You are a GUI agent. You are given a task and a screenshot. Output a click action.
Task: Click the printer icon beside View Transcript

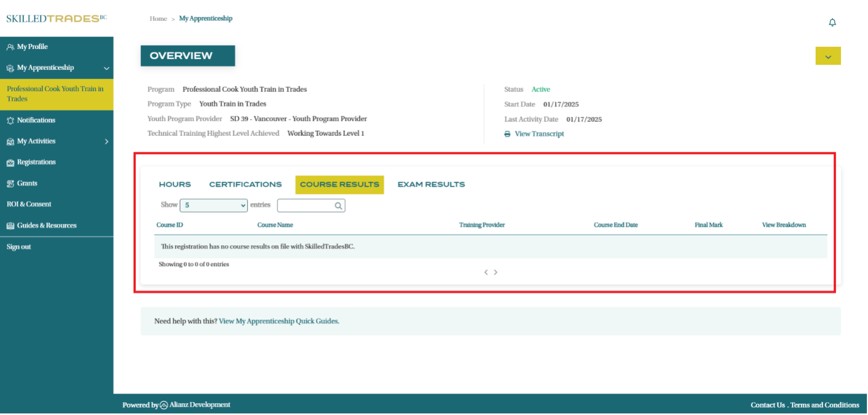(x=507, y=134)
